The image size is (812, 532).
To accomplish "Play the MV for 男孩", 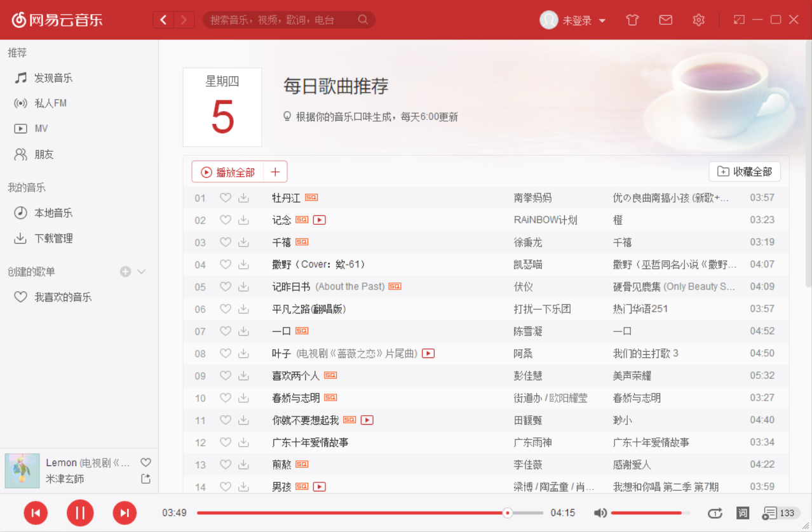I will (x=320, y=487).
